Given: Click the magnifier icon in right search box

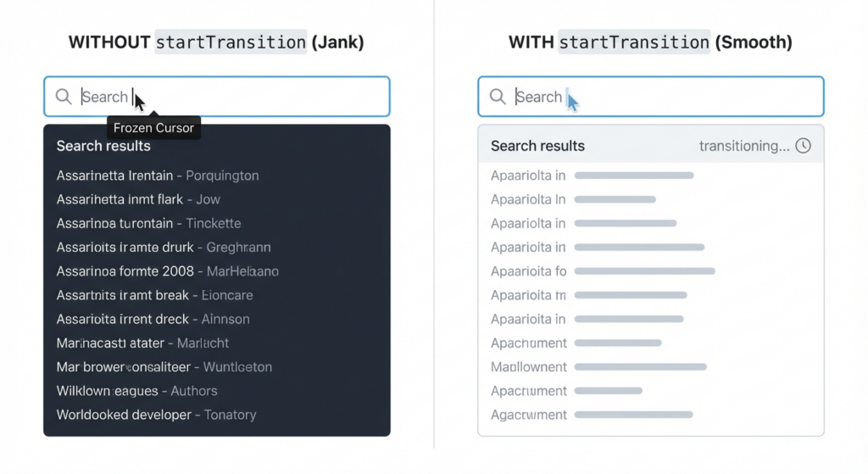Looking at the screenshot, I should tap(498, 97).
